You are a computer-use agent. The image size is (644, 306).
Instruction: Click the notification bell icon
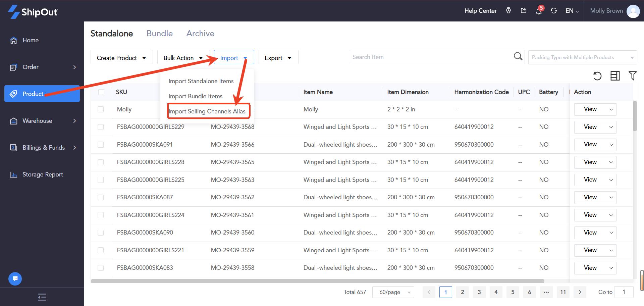point(539,11)
